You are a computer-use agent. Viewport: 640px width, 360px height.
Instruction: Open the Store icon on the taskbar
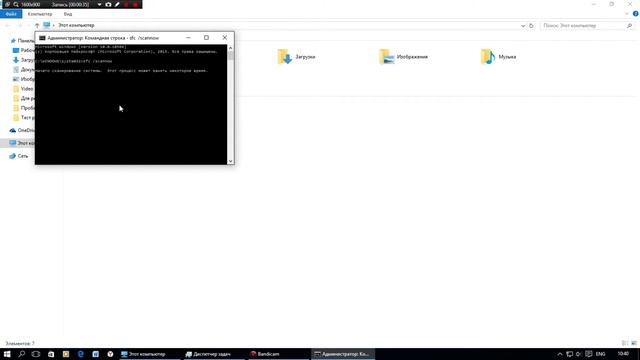pos(51,354)
